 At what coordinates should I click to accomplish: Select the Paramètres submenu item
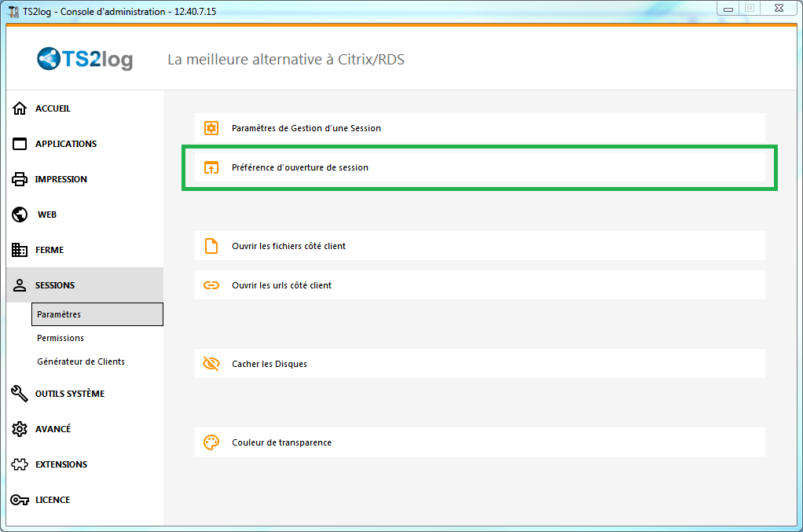pyautogui.click(x=97, y=314)
